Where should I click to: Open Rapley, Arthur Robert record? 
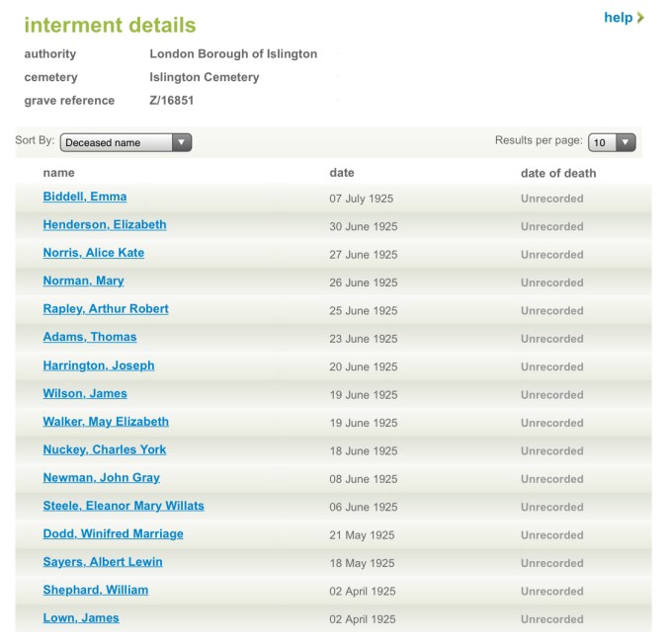[106, 309]
